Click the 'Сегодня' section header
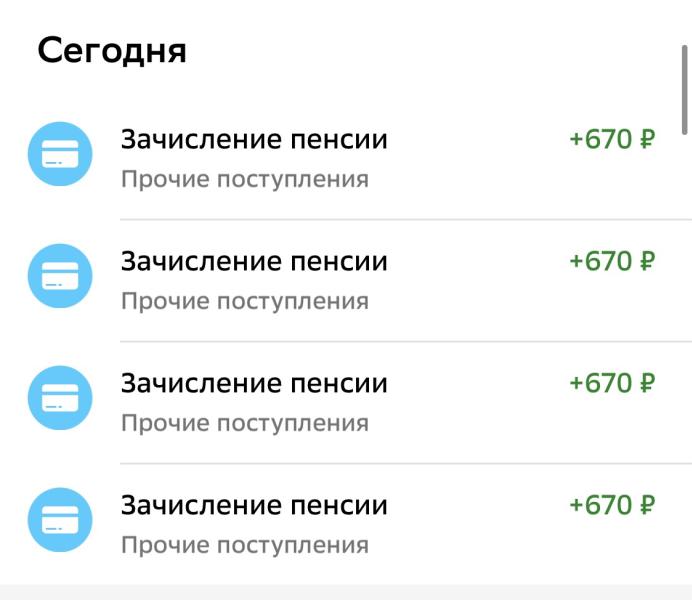Image resolution: width=692 pixels, height=600 pixels. (x=112, y=51)
